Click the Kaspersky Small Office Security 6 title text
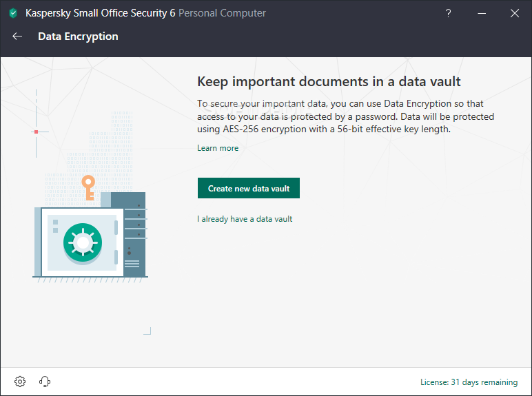The width and height of the screenshot is (532, 396). (101, 13)
